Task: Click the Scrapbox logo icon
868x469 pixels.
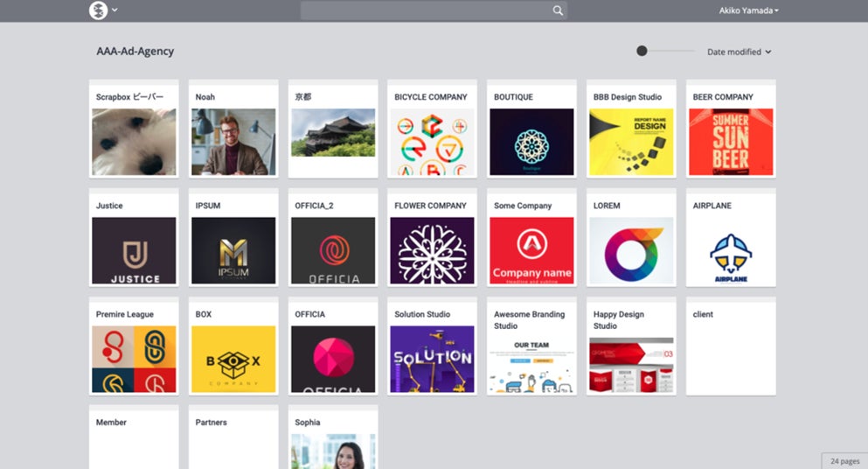Action: coord(98,10)
